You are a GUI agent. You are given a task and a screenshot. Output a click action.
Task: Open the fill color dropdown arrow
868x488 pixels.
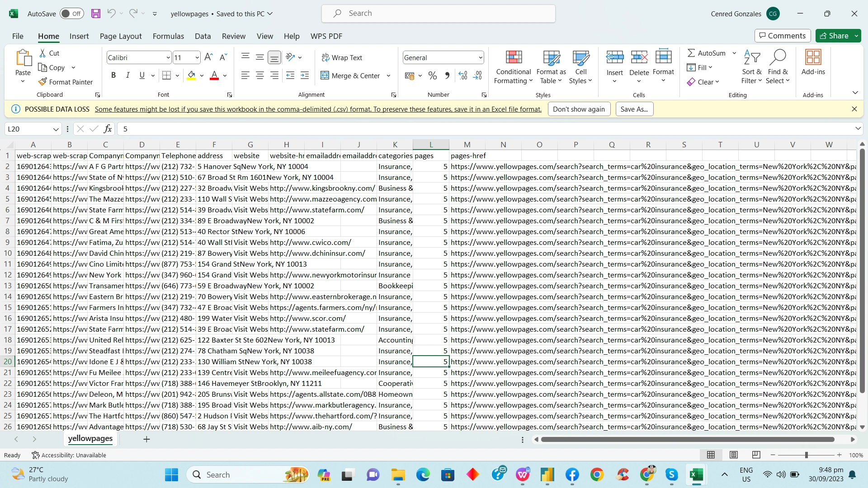pyautogui.click(x=202, y=75)
